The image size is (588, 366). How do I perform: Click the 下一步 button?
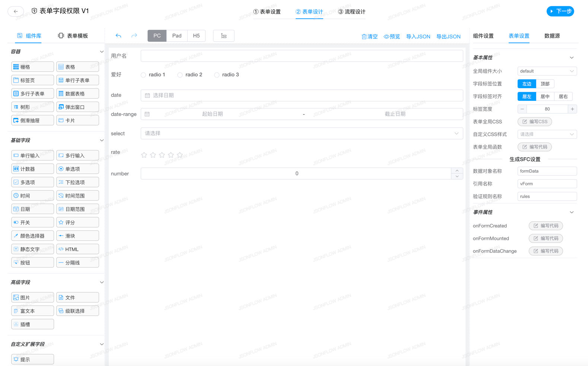click(560, 12)
